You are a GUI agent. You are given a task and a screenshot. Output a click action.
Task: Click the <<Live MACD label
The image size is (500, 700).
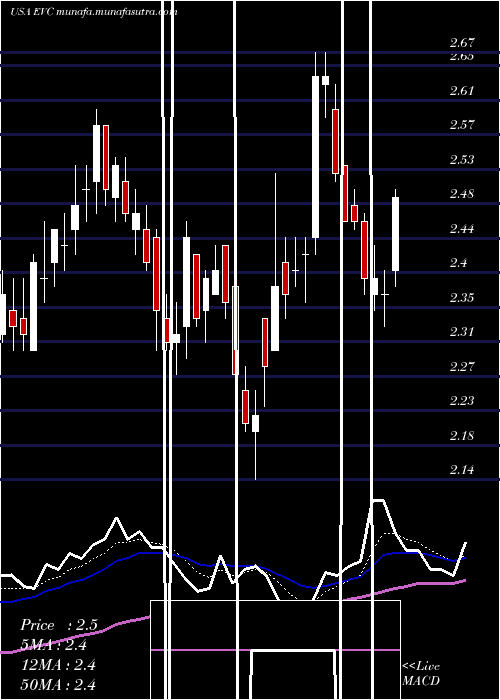(421, 674)
